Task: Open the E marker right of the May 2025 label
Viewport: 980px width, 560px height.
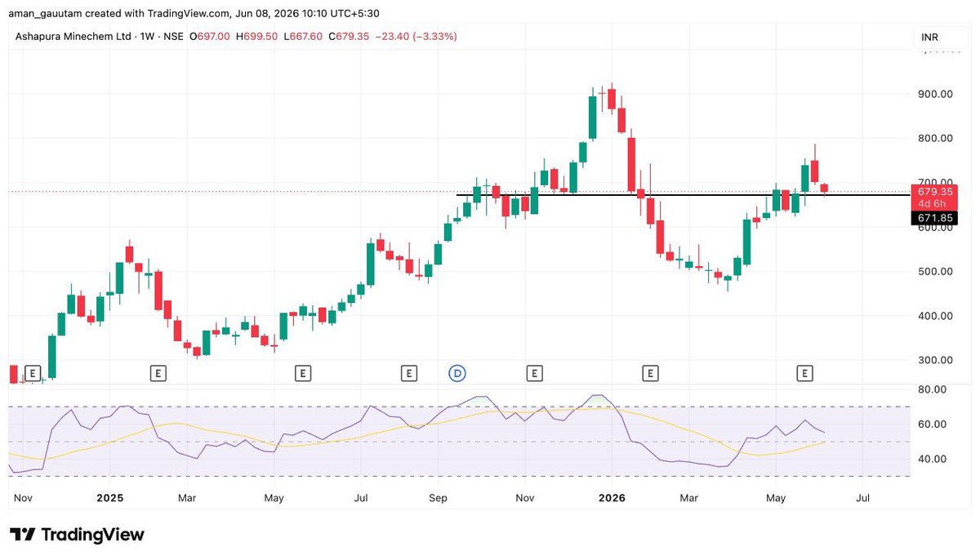Action: 302,373
